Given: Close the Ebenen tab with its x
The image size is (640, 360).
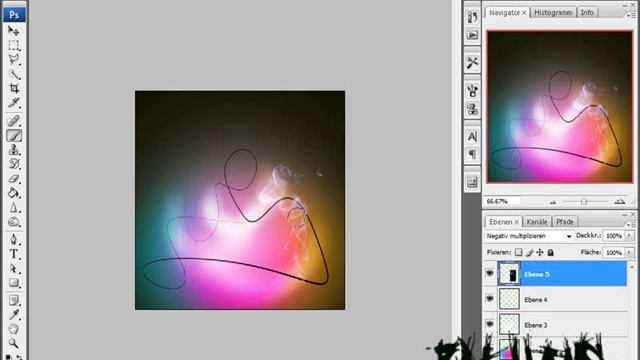Looking at the screenshot, I should 516,222.
